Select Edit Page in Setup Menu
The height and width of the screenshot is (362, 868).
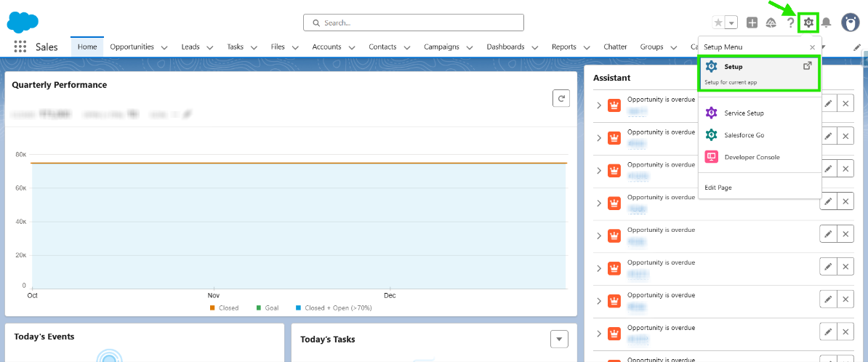(718, 188)
